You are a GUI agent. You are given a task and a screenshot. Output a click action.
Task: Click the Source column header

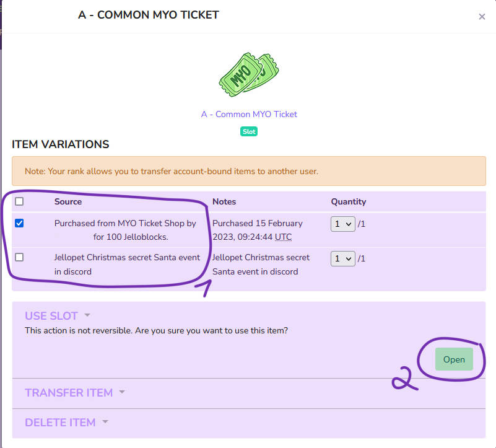point(68,201)
